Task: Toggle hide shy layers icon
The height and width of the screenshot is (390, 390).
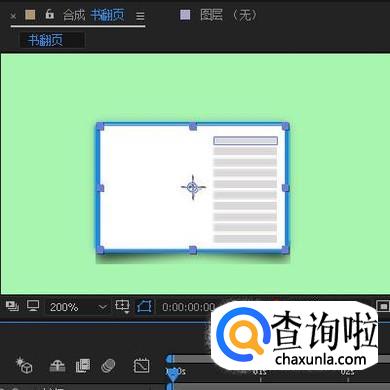Action: pyautogui.click(x=57, y=366)
